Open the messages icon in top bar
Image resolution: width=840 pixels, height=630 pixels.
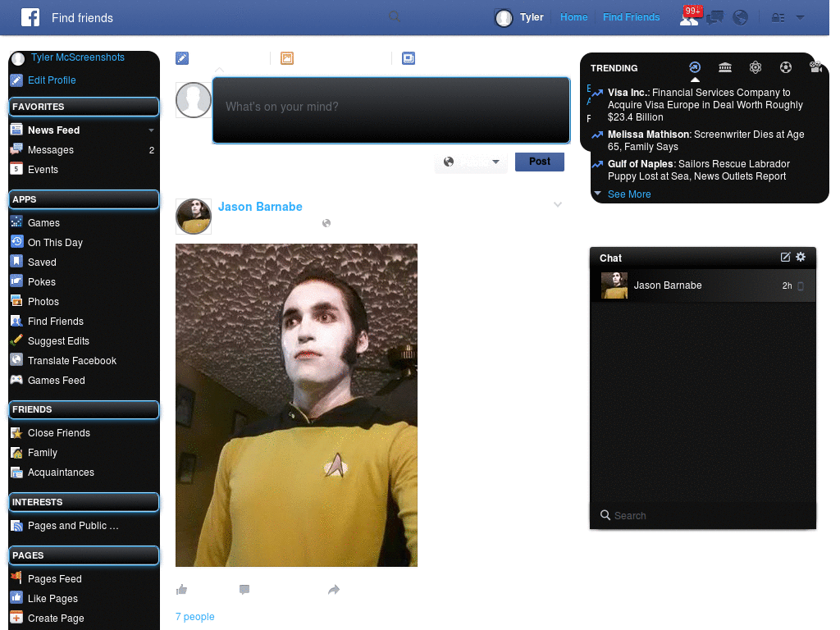pyautogui.click(x=714, y=18)
